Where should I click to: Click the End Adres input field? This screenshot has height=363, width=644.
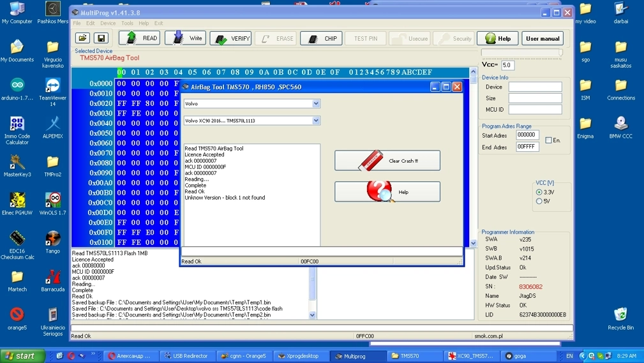[527, 147]
